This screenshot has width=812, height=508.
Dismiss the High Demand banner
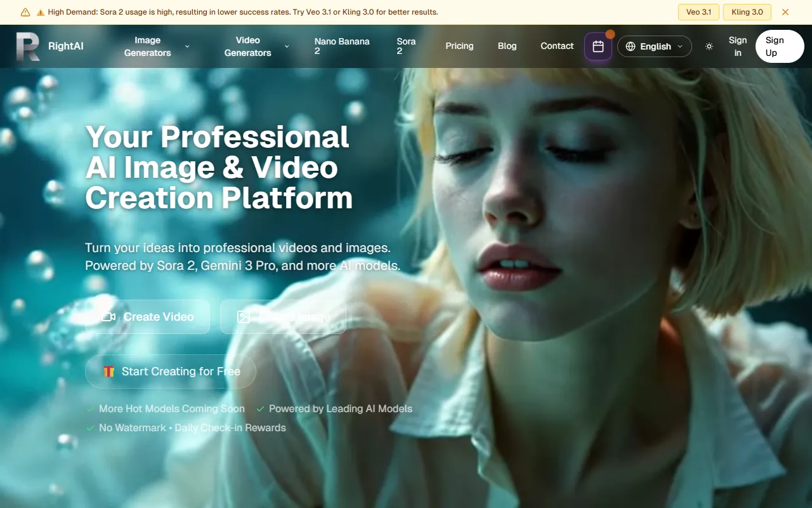(785, 12)
